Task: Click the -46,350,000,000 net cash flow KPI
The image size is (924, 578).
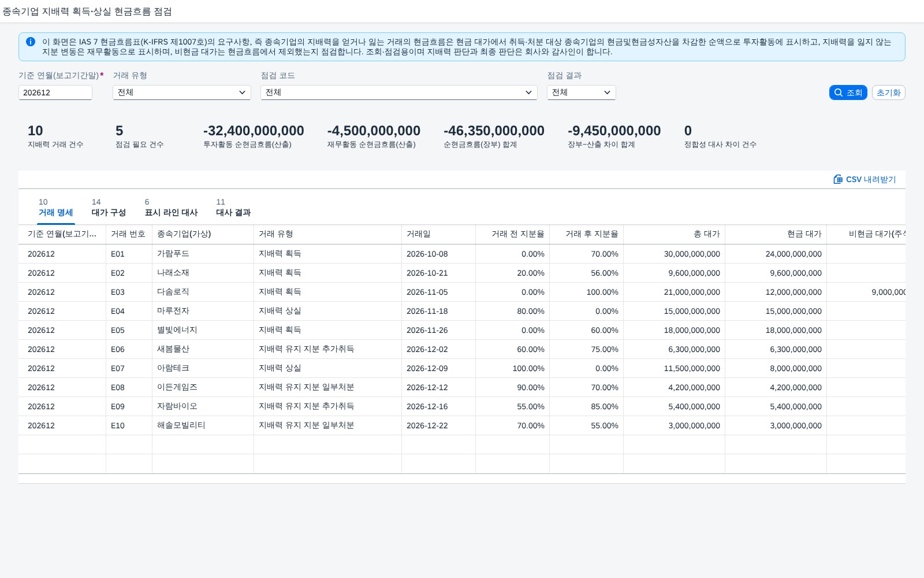Action: [x=494, y=131]
